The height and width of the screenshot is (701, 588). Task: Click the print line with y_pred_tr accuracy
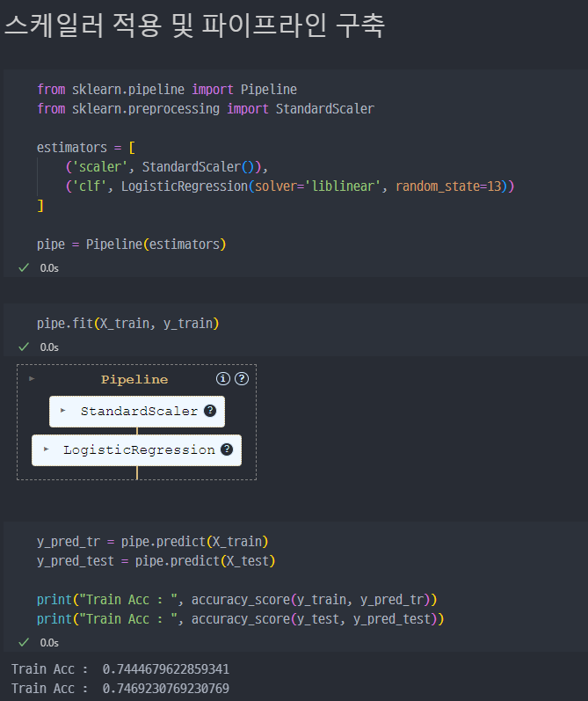pos(236,600)
